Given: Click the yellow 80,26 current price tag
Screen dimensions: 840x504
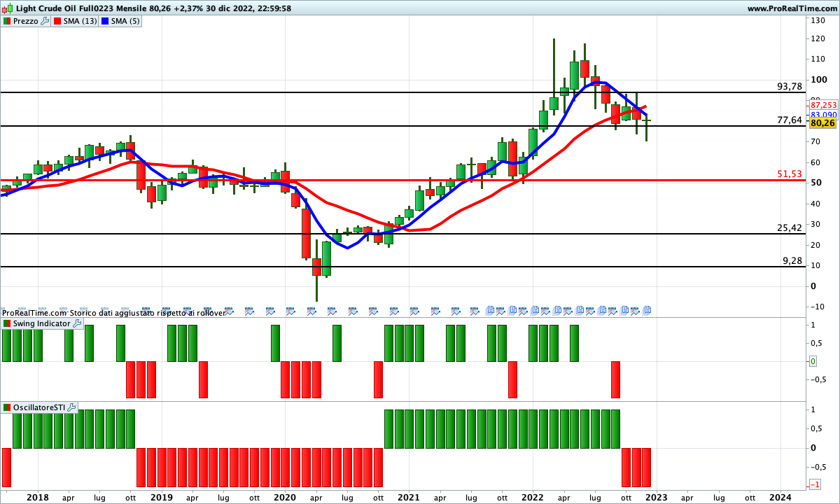Looking at the screenshot, I should click(822, 123).
